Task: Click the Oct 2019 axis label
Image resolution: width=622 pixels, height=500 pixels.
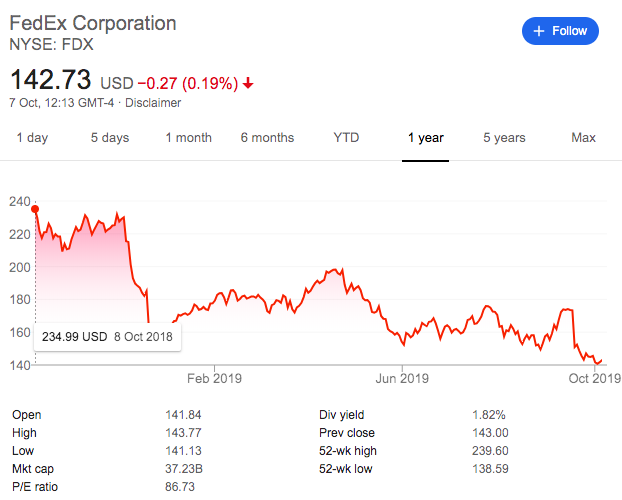Action: 595,379
